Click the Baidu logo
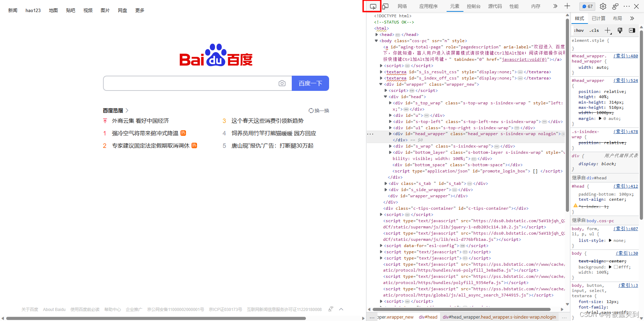The width and height of the screenshot is (644, 321). coord(216,55)
